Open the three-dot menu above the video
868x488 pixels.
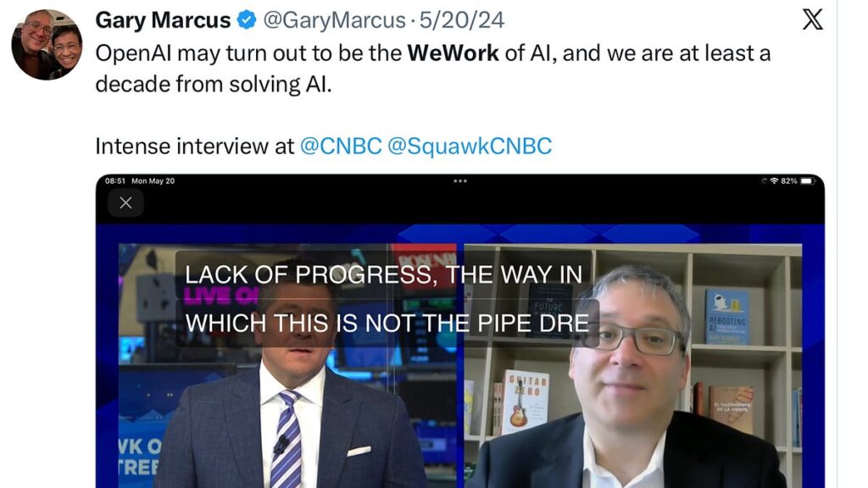pyautogui.click(x=460, y=181)
